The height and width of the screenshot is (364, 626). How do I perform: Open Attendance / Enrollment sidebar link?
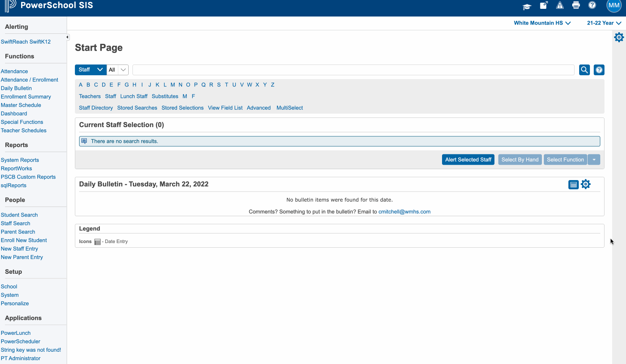[x=30, y=80]
